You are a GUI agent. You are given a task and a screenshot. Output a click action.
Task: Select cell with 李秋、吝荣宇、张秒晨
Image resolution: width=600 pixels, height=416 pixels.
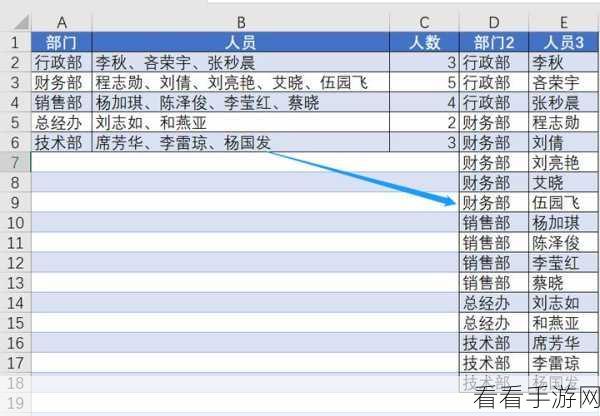coord(241,62)
